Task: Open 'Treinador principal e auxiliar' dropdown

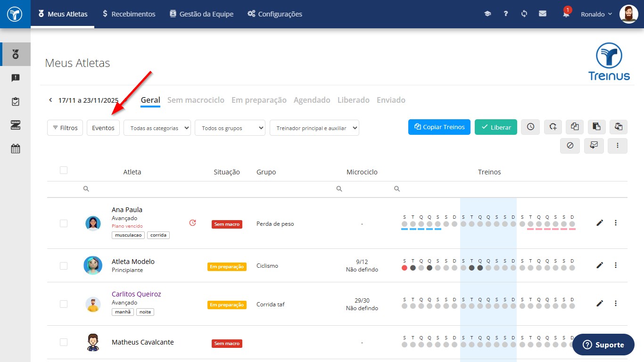Action: 314,128
